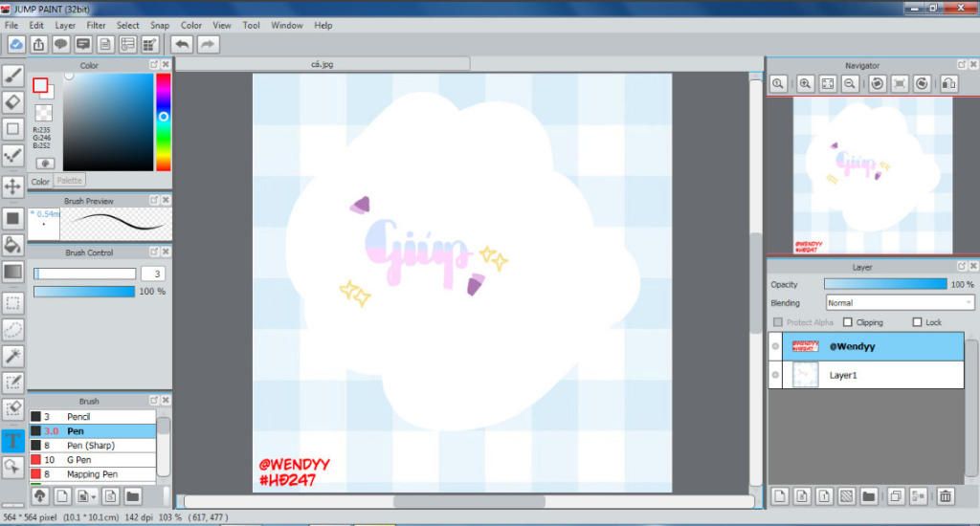This screenshot has height=526, width=980.
Task: Select the Pen (Sharp) brush
Action: [x=93, y=446]
